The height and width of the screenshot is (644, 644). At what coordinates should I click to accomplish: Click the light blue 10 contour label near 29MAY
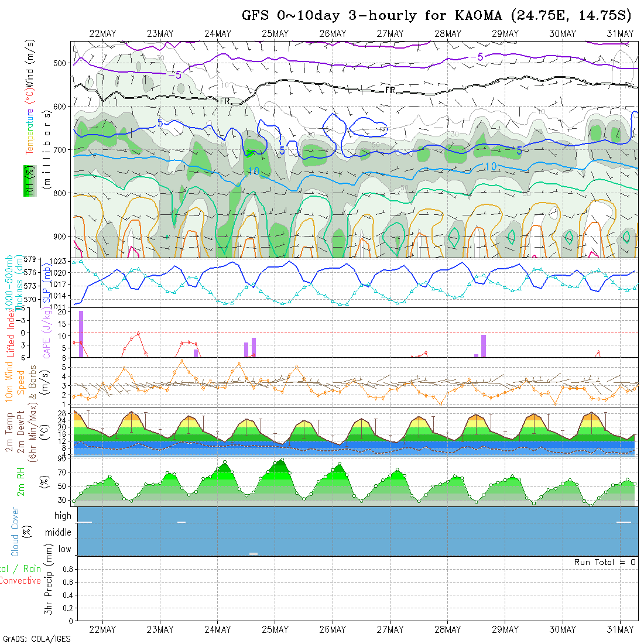tap(491, 167)
